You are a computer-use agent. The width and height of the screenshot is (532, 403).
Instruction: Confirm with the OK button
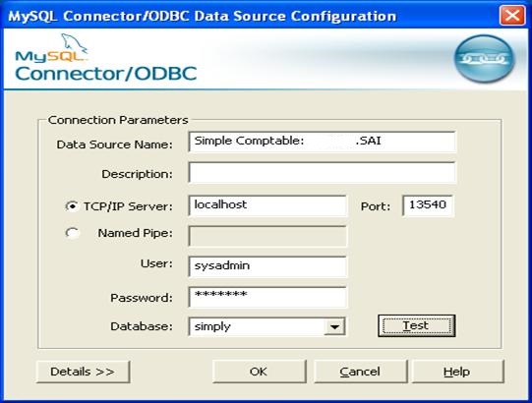(x=260, y=372)
